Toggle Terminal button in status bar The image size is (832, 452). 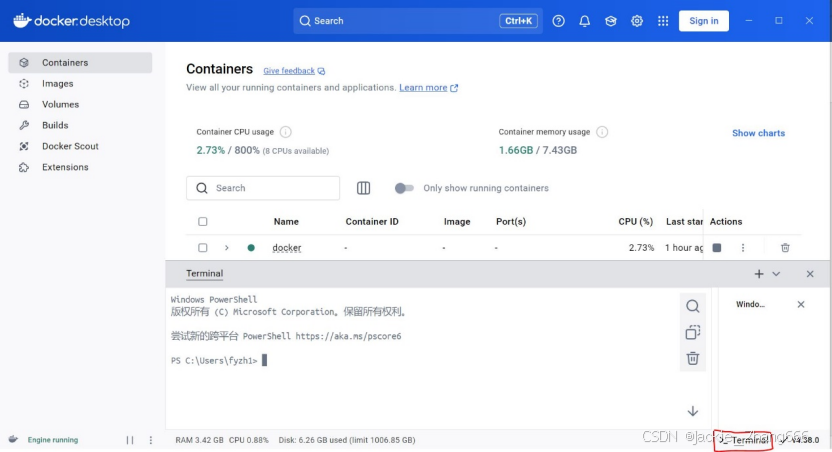744,440
